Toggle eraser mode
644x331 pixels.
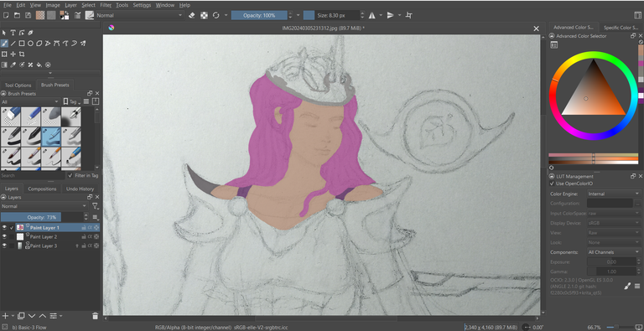[x=191, y=15]
